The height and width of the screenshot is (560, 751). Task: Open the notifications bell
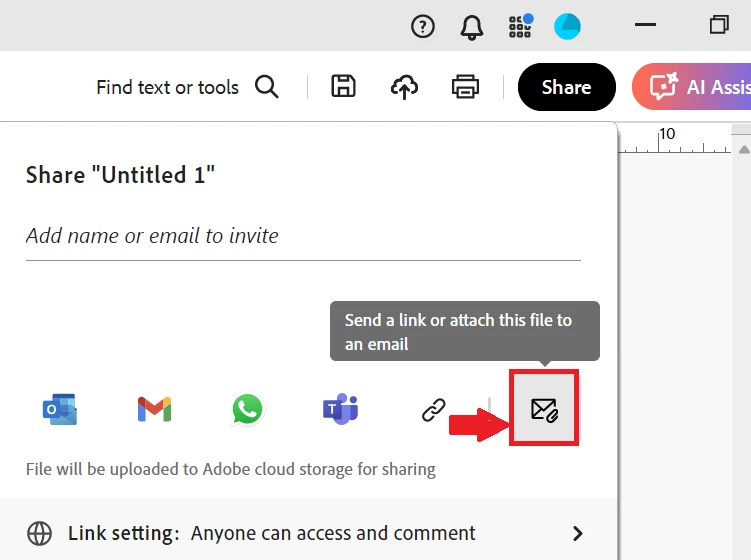(x=472, y=27)
